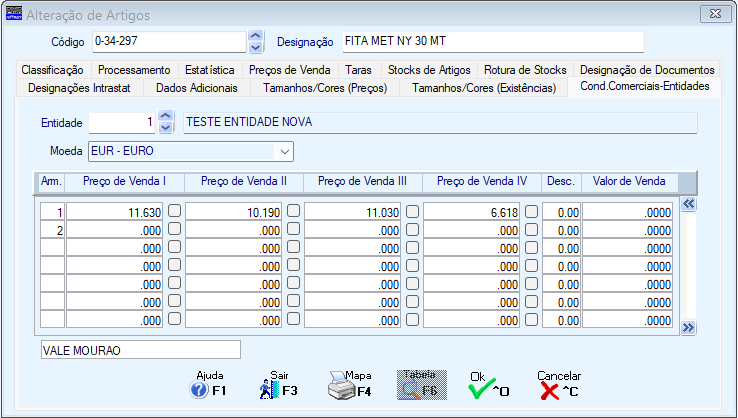Step Código up with the upper arrow
Image resolution: width=738 pixels, height=418 pixels.
(256, 36)
